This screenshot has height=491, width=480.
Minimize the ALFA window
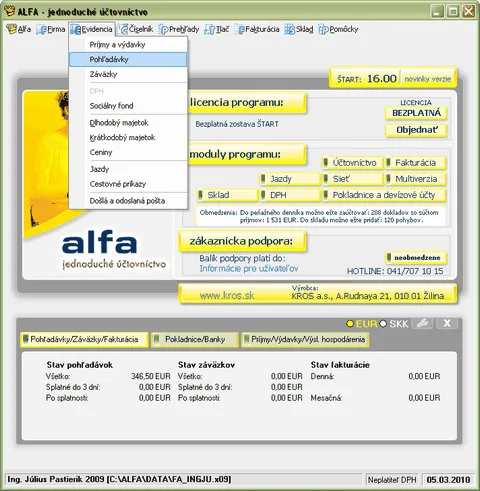pos(437,12)
